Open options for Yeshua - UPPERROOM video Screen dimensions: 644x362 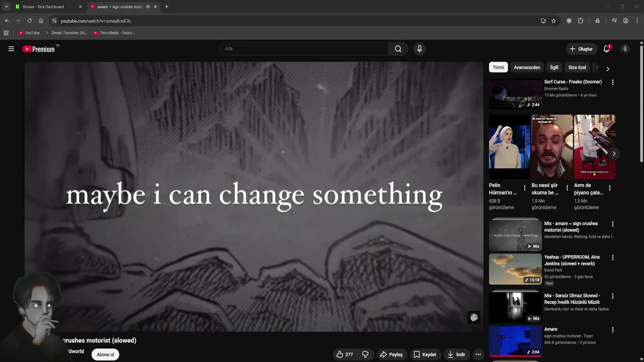coord(612,257)
